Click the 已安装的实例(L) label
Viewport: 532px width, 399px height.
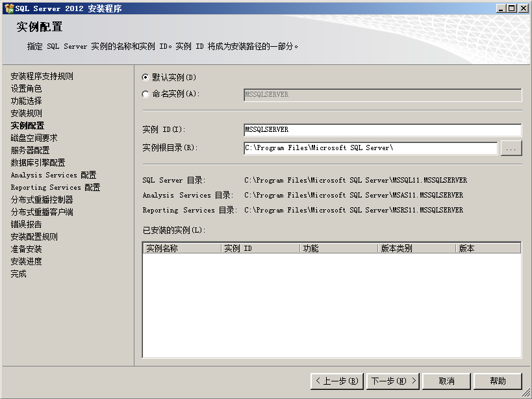coord(174,231)
